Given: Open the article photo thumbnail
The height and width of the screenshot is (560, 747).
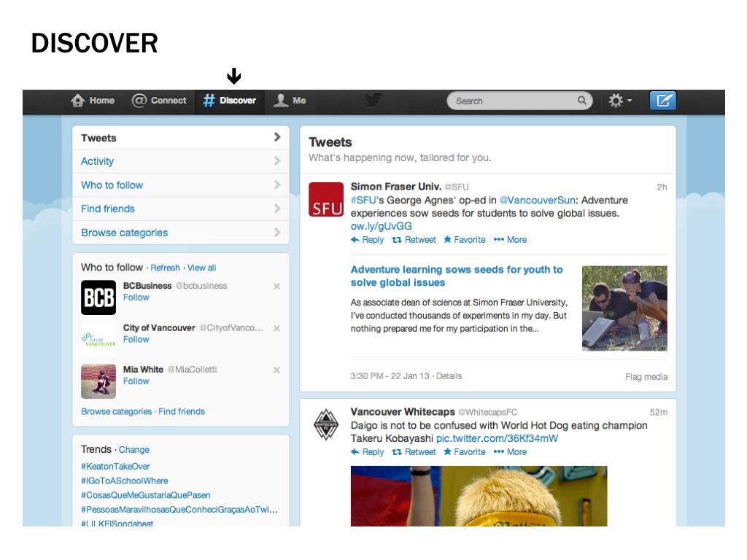Looking at the screenshot, I should click(624, 308).
